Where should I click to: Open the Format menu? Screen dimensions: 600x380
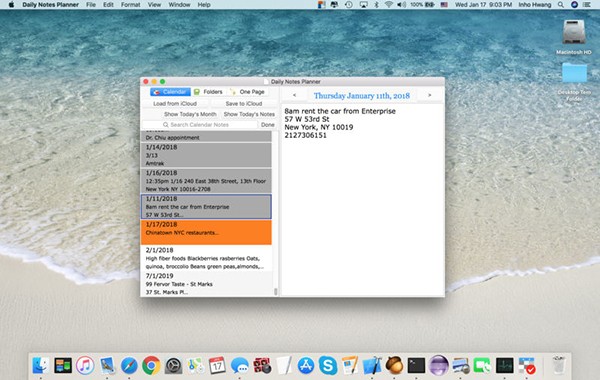click(x=130, y=5)
